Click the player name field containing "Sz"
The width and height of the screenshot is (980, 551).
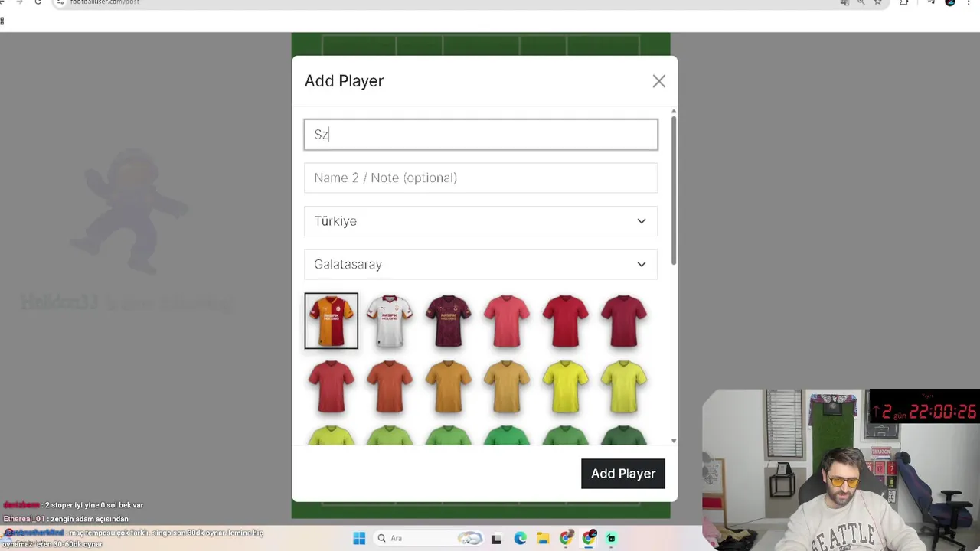click(x=481, y=135)
